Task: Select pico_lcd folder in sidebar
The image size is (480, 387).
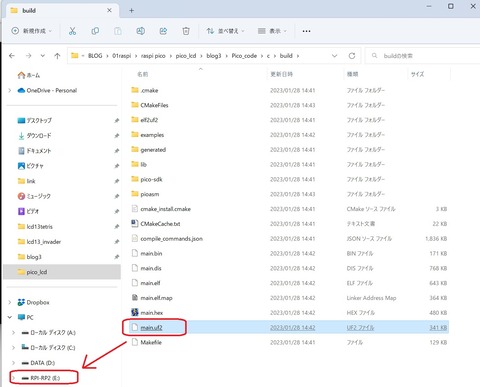Action: coord(62,272)
